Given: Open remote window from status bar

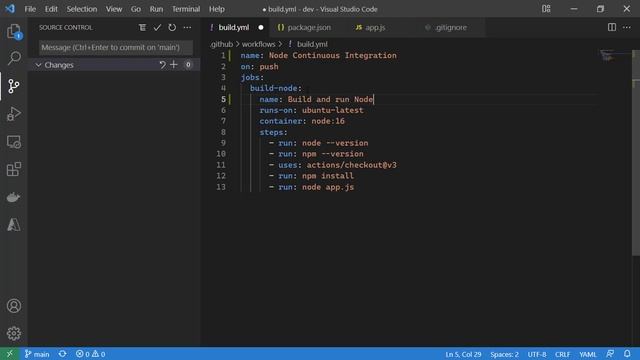Looking at the screenshot, I should [x=9, y=354].
